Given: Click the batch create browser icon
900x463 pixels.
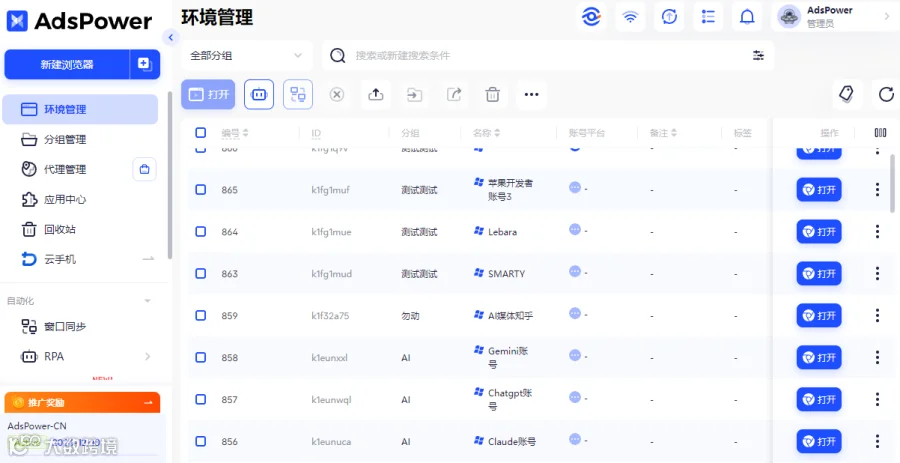Looking at the screenshot, I should 145,64.
